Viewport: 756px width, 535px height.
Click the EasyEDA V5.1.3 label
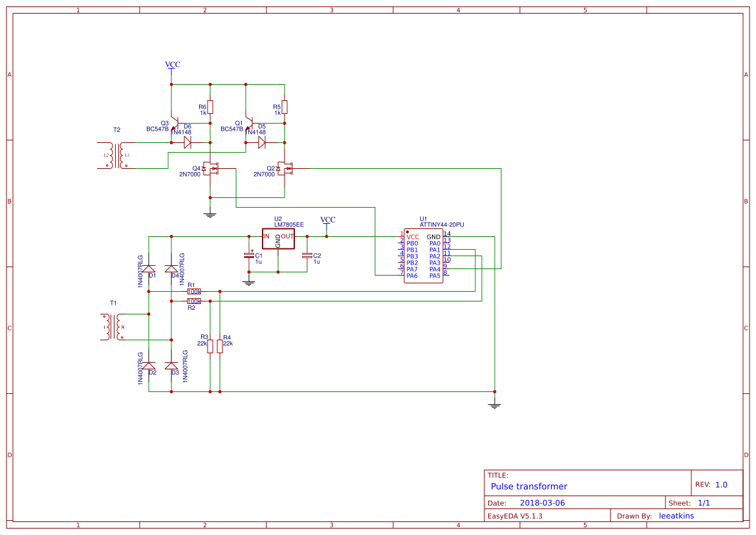[515, 516]
